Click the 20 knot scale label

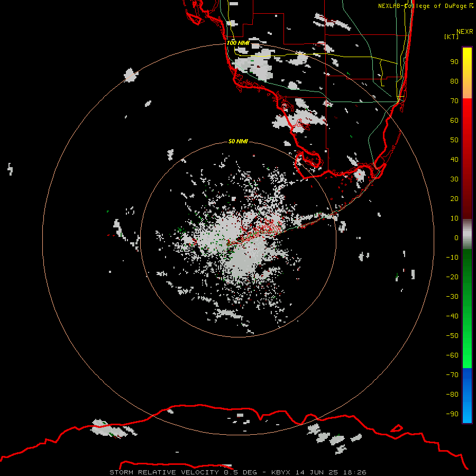(x=454, y=199)
